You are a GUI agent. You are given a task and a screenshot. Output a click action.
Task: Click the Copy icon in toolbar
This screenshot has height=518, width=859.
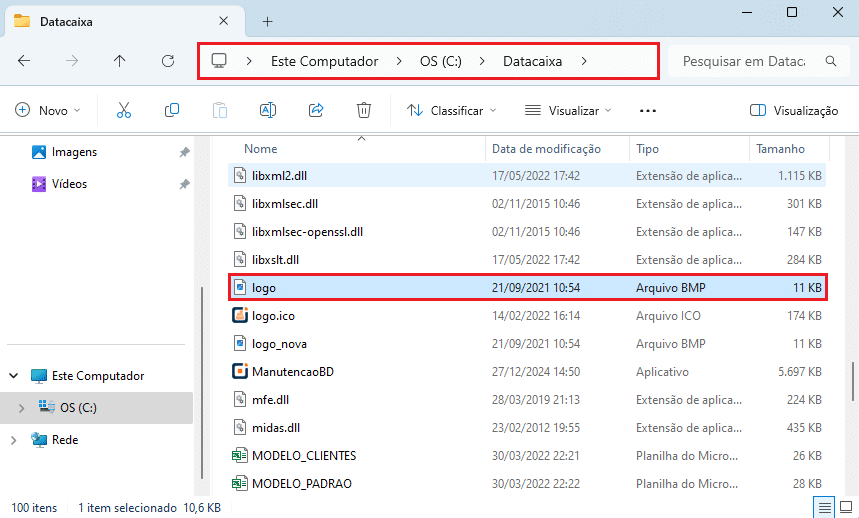tap(172, 111)
